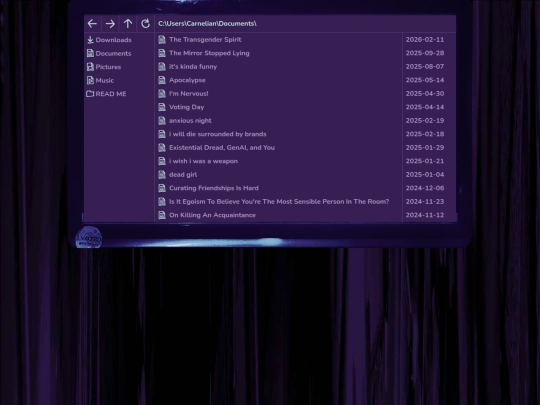This screenshot has width=540, height=405.
Task: Click file icon beside Curating Friendships Is Hard
Action: click(x=162, y=188)
